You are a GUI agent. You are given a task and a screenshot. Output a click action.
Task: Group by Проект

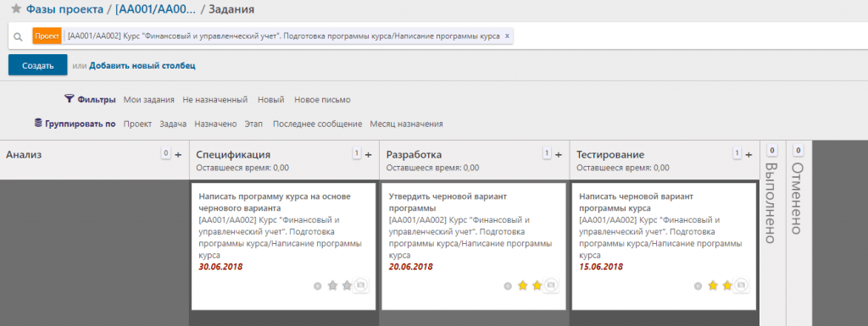pos(137,124)
